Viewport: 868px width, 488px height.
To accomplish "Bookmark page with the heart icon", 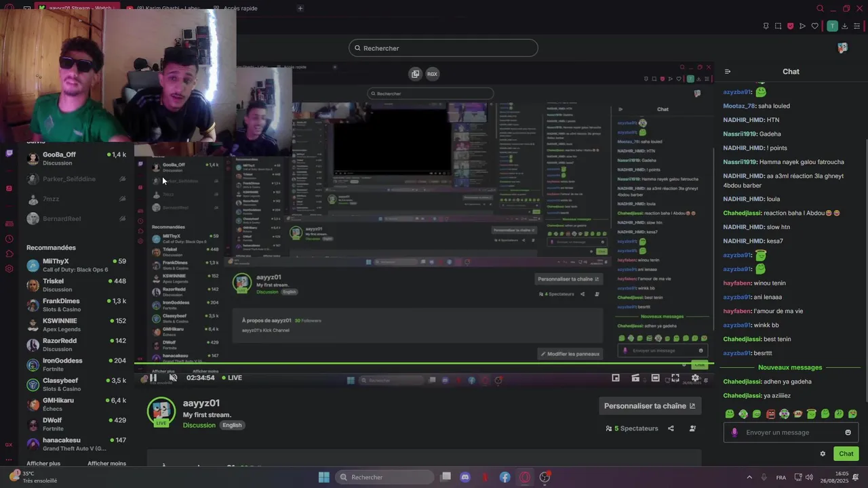I will click(814, 26).
